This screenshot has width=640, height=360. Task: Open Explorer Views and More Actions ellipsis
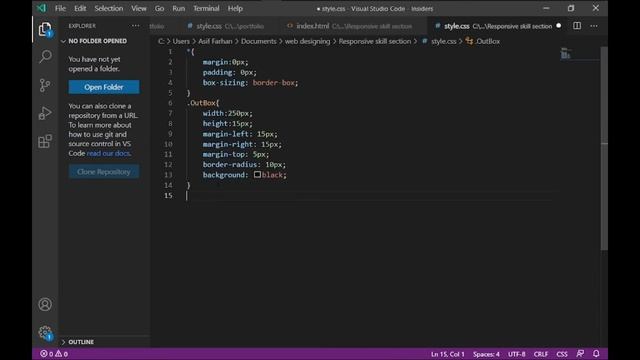point(135,26)
